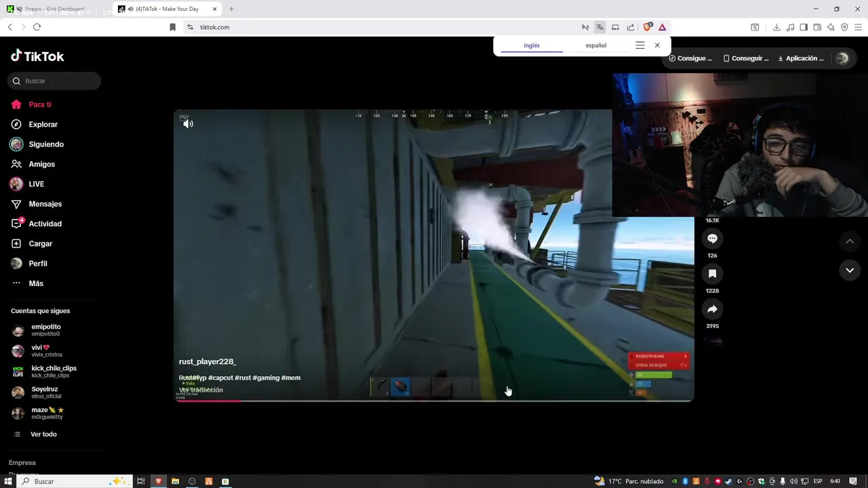Click the browser share icon in the address bar
The image size is (868, 488).
(x=631, y=27)
